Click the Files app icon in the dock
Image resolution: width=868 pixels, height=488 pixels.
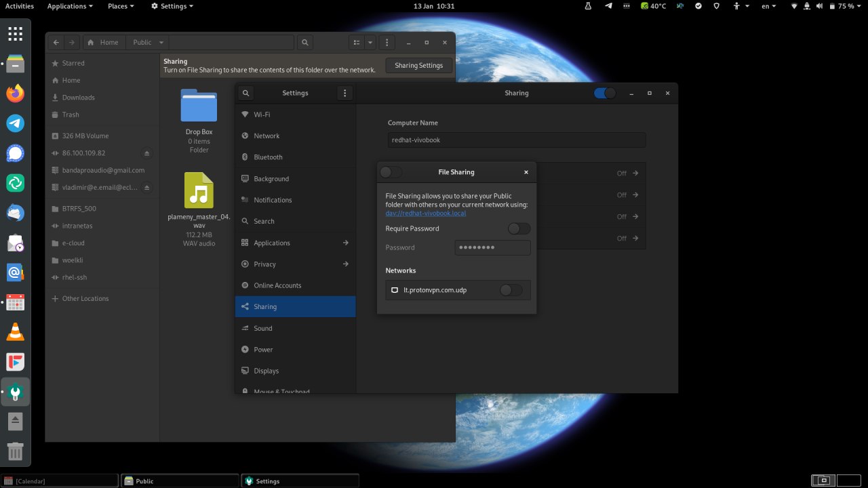tap(16, 64)
